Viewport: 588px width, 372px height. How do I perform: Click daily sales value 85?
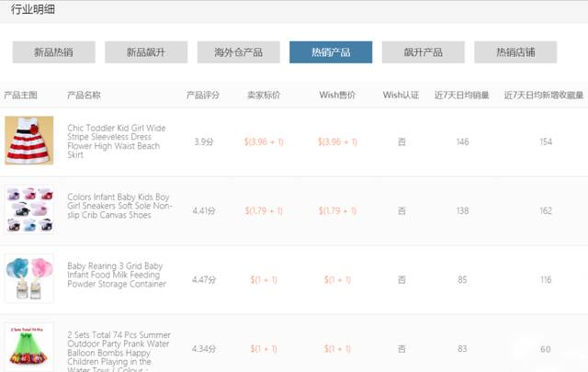(462, 280)
